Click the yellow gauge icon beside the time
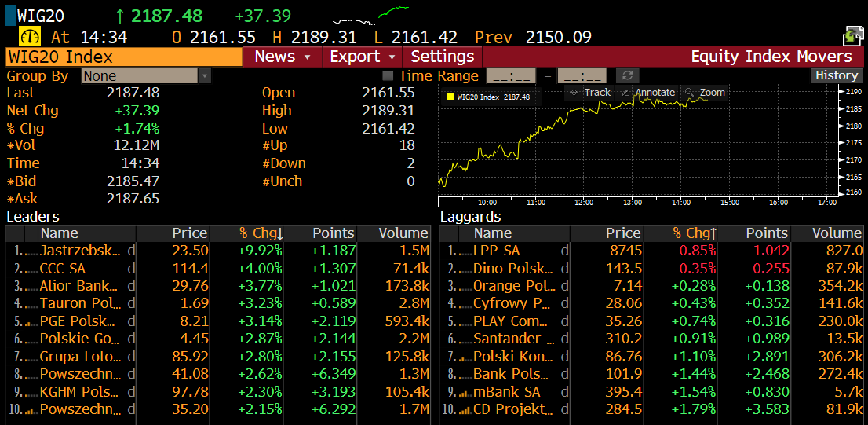Viewport: 868px width, 425px height. click(30, 37)
